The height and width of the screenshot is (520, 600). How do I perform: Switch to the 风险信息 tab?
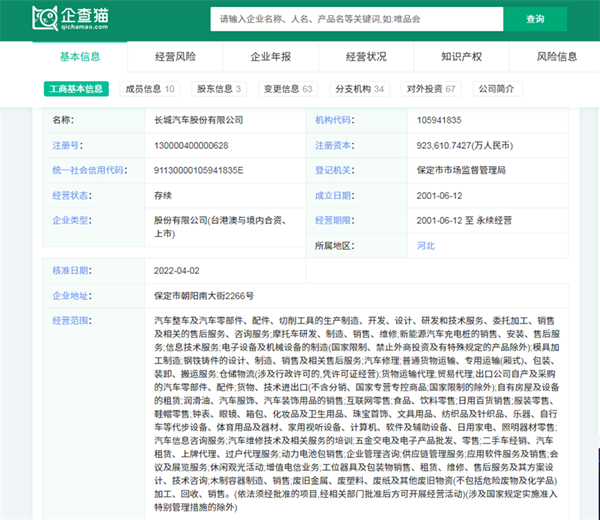pyautogui.click(x=556, y=57)
